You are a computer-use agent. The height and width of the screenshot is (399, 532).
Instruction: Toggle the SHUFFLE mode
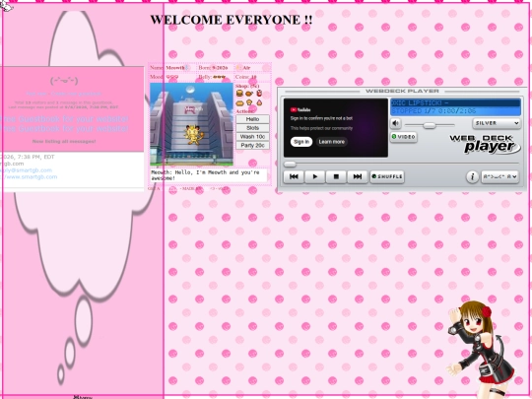387,176
